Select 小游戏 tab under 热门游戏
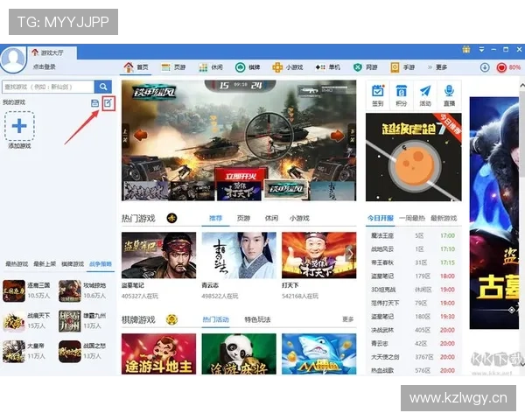This screenshot has height=420, width=525. [299, 219]
